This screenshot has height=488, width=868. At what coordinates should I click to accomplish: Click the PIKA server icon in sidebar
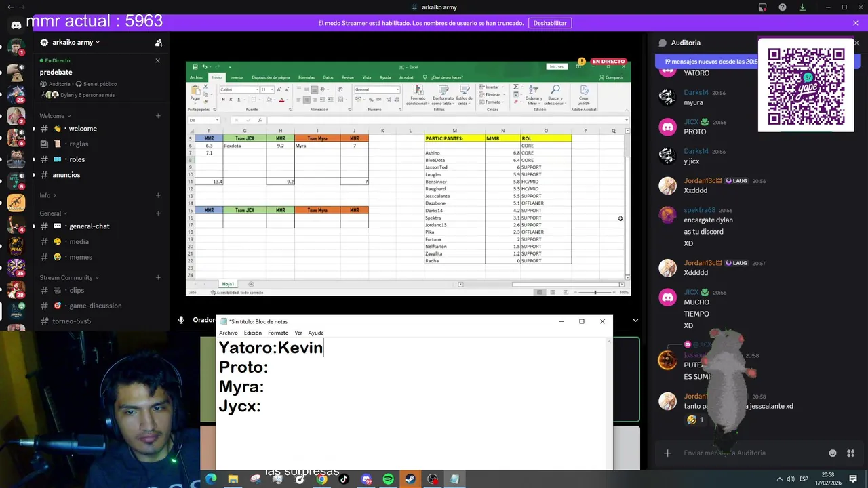coord(16,245)
